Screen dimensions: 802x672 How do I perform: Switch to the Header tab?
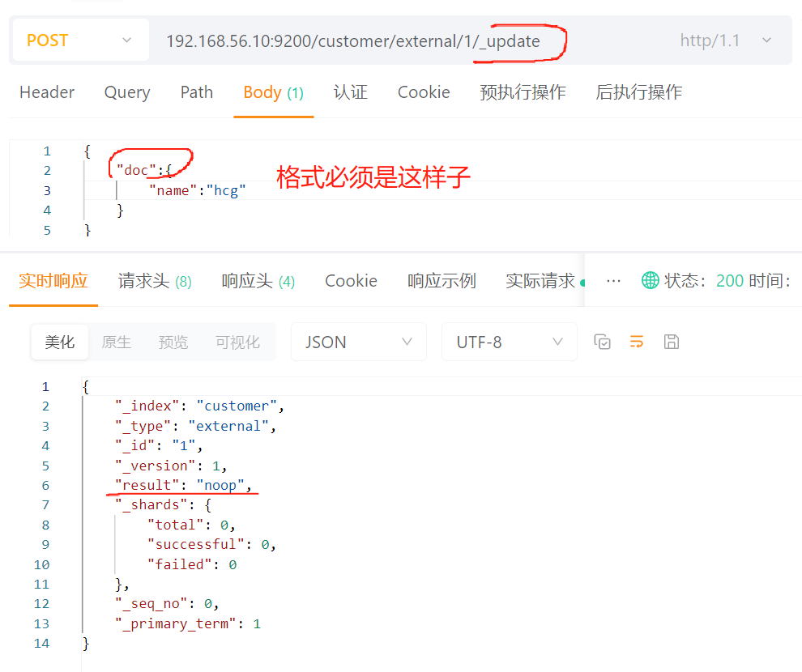click(47, 92)
